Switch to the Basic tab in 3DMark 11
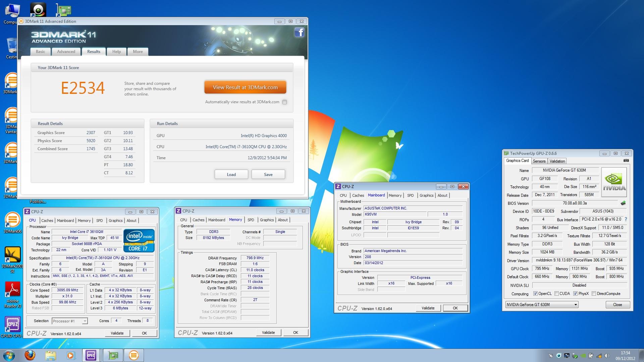 [41, 52]
